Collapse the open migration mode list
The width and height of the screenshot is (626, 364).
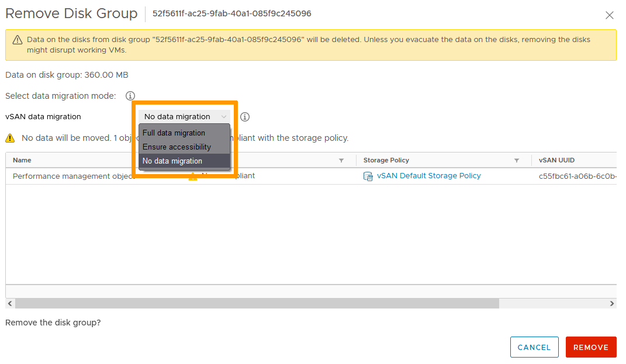click(224, 116)
